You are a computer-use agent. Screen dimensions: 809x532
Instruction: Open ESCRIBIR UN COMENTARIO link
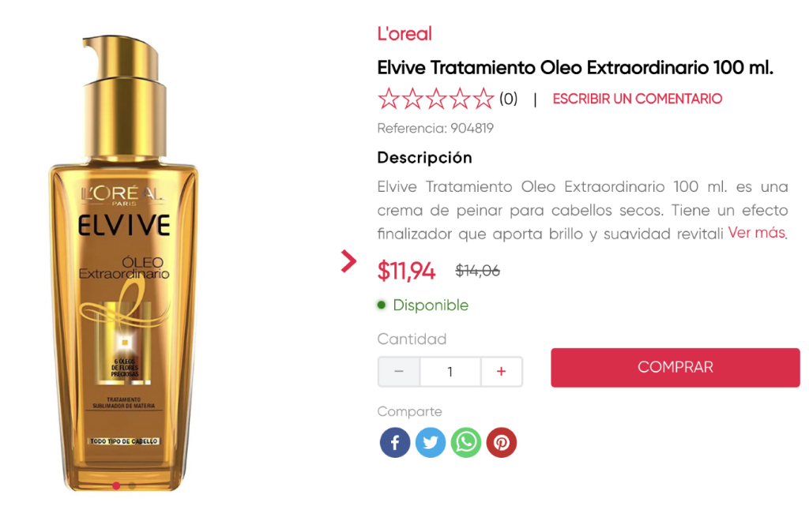(x=638, y=99)
